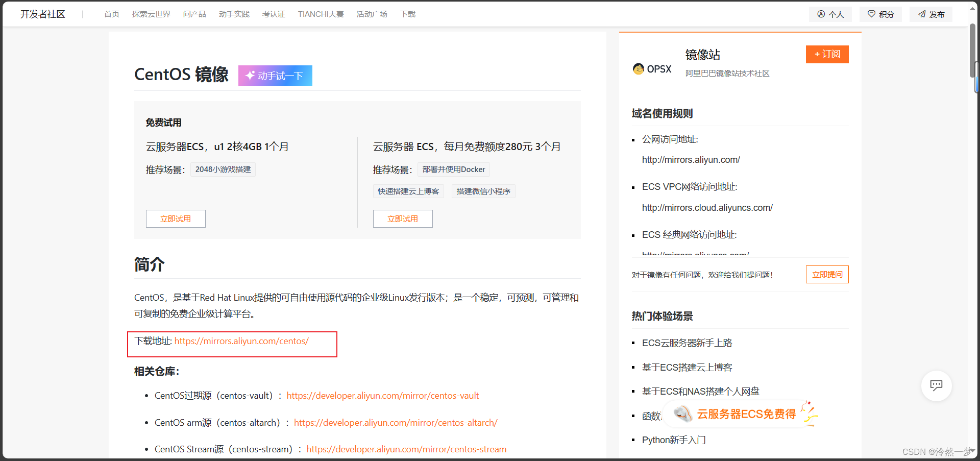
Task: Click the http://mirrors.aliyun.com/ address
Action: [x=691, y=160]
